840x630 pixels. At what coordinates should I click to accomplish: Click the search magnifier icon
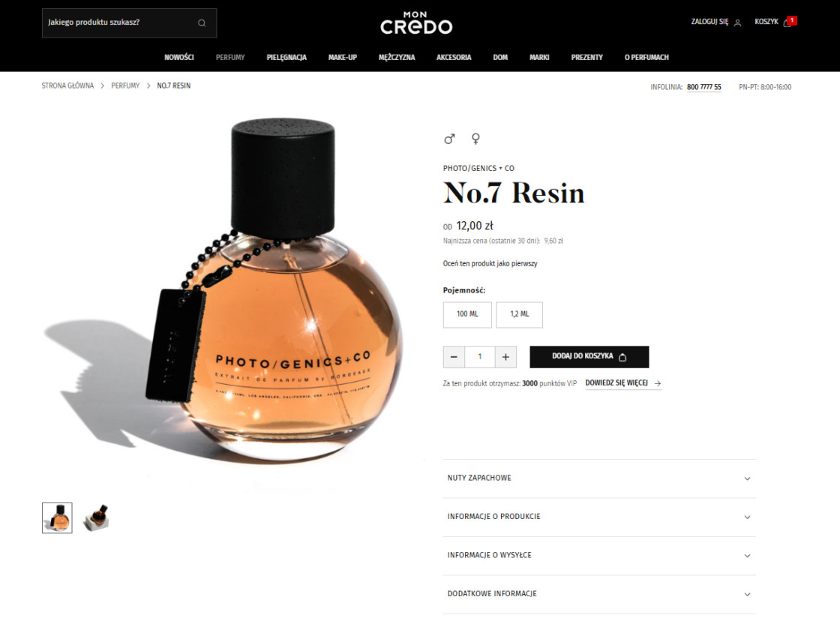pos(202,23)
